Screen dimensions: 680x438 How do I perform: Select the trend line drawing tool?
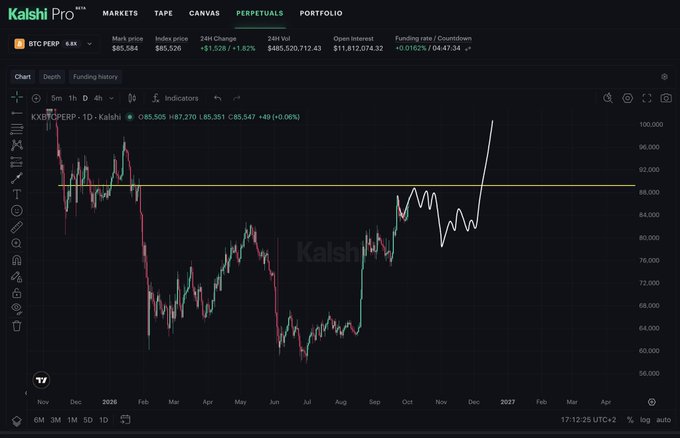(17, 113)
